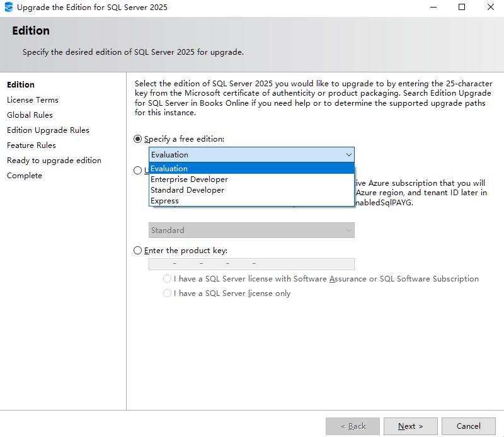Minimize the upgrade wizard window
Viewport: 504px width, 437px height.
[433, 7]
